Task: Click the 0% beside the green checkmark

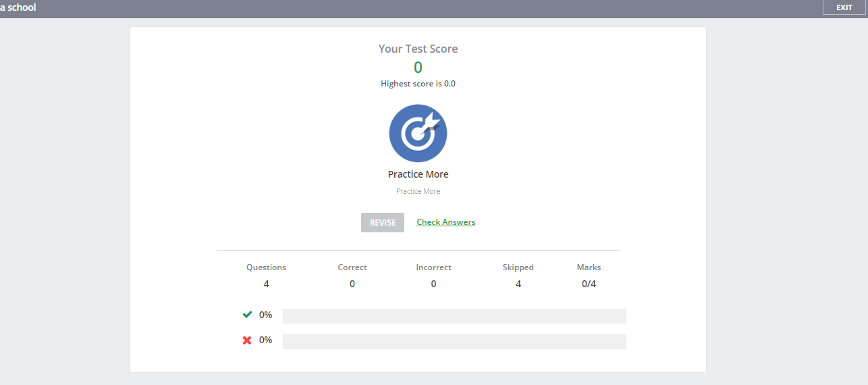Action: (x=265, y=315)
